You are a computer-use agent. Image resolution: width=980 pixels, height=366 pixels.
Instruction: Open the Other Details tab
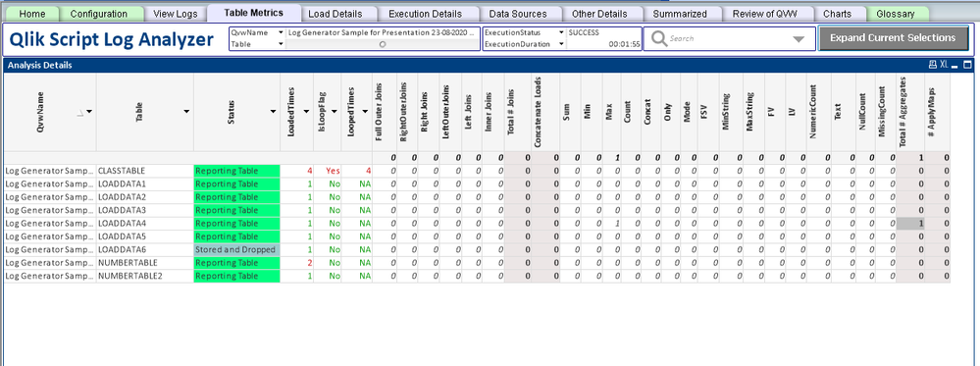598,14
